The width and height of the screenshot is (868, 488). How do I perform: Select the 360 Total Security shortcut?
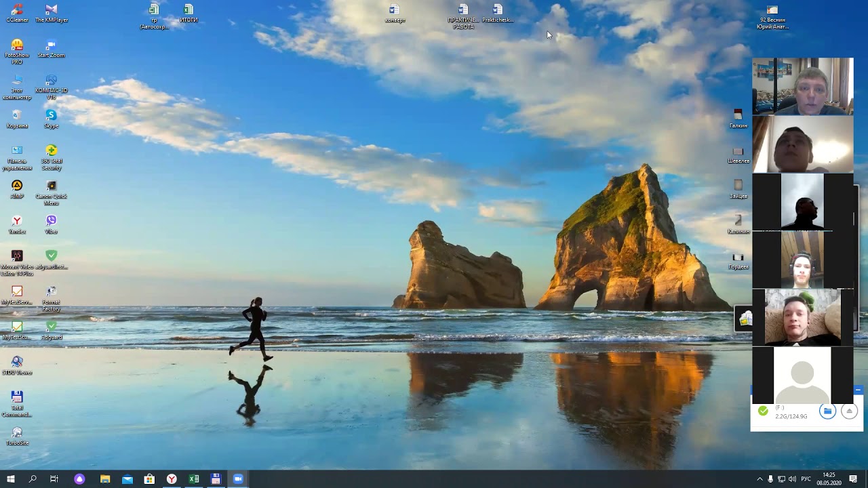tap(52, 157)
